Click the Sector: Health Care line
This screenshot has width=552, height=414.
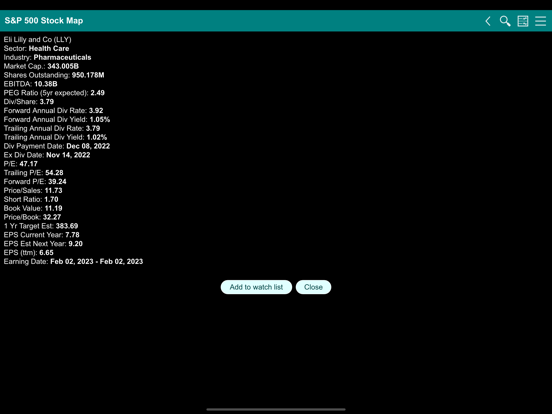click(36, 49)
